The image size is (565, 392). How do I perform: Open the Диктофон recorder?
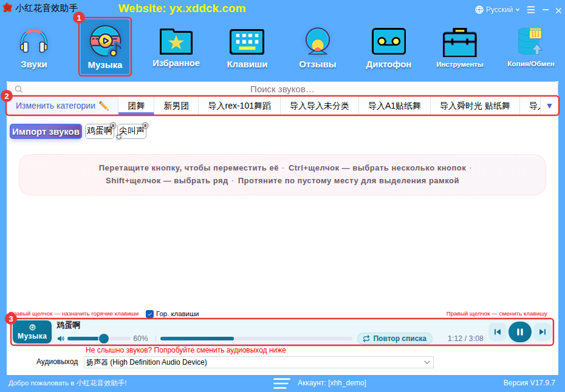tap(388, 49)
